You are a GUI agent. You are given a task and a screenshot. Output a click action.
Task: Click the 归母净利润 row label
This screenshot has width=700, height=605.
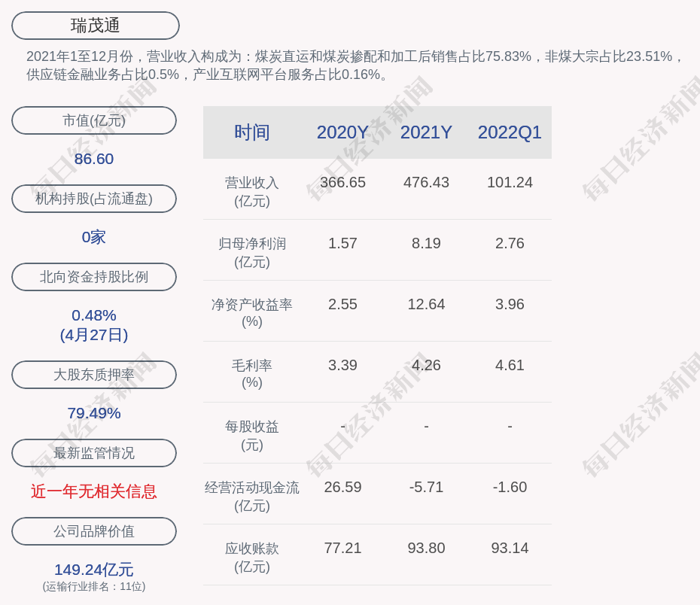tap(252, 252)
